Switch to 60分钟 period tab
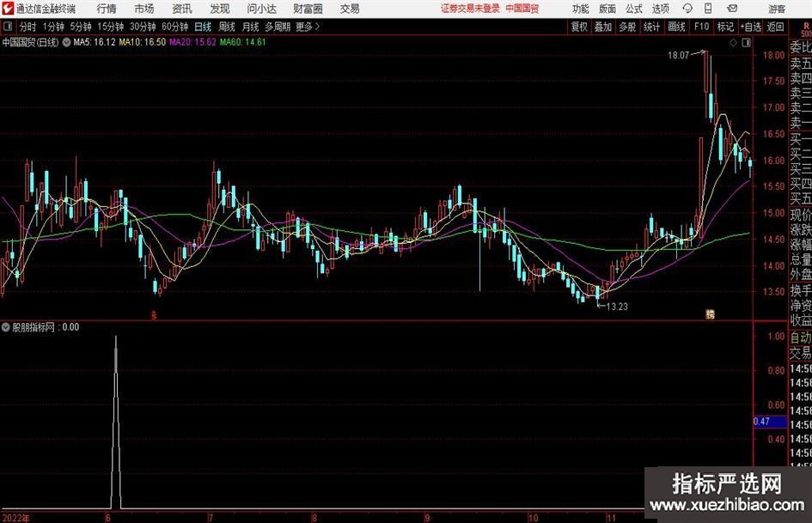Image resolution: width=812 pixels, height=523 pixels. tap(175, 27)
